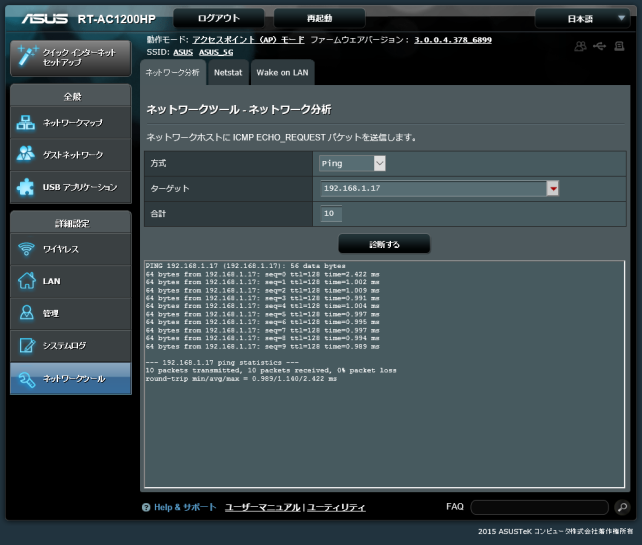Click the ログアウト button
642x545 pixels.
pyautogui.click(x=219, y=18)
